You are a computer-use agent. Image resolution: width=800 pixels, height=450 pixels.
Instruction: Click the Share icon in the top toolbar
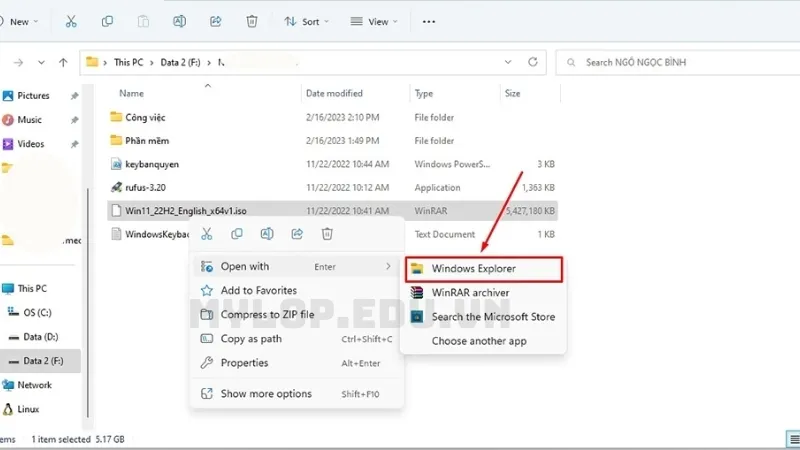216,21
